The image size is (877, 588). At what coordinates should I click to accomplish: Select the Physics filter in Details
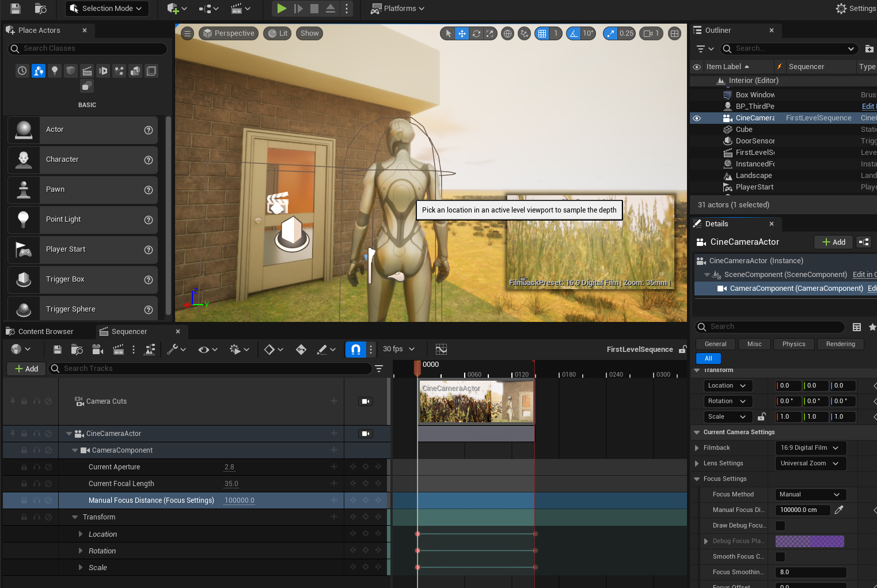tap(794, 344)
